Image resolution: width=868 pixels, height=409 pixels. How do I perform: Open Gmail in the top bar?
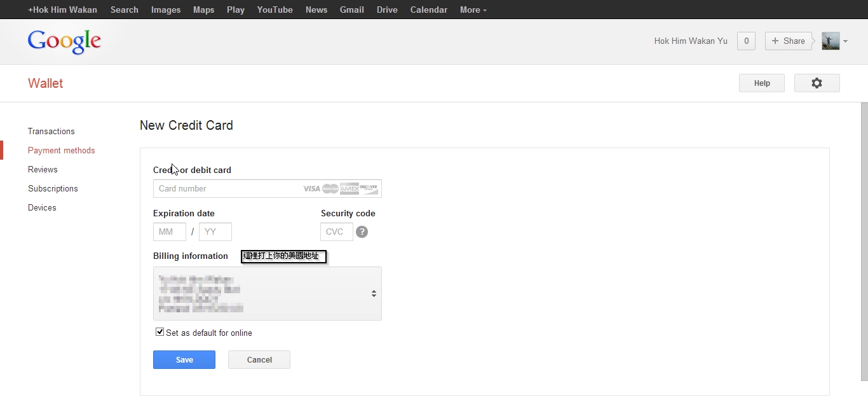coord(352,10)
